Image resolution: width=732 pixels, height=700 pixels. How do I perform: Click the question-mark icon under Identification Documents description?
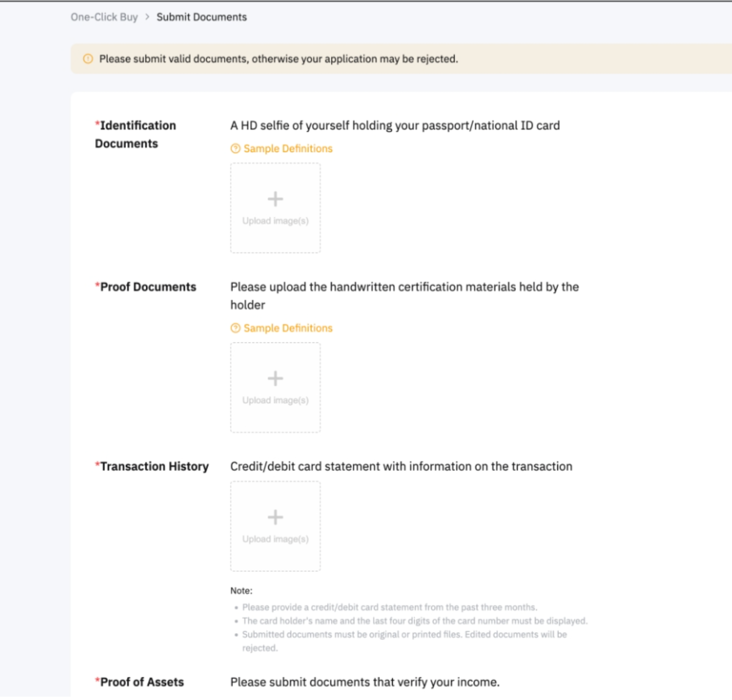235,149
